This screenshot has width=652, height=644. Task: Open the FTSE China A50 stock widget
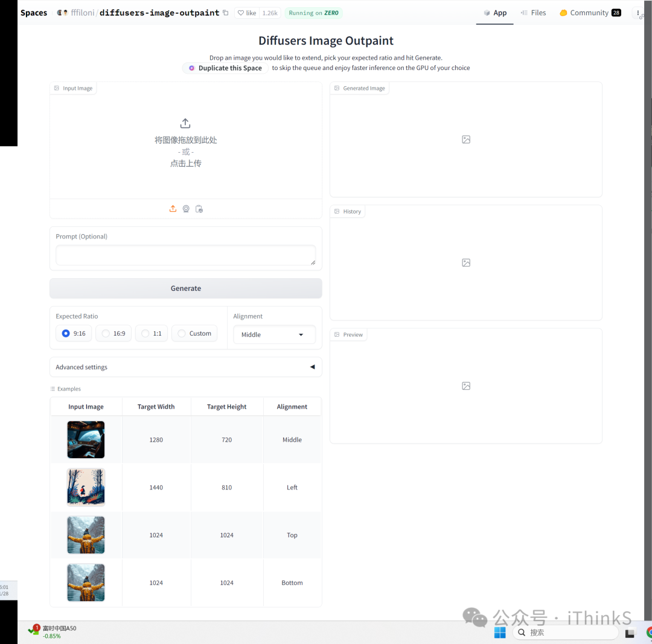(53, 631)
